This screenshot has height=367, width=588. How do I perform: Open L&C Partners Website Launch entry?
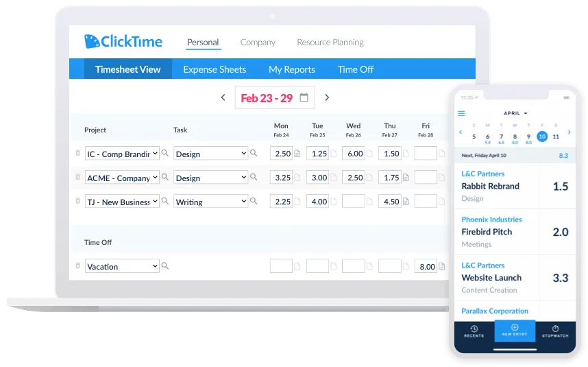tap(515, 278)
